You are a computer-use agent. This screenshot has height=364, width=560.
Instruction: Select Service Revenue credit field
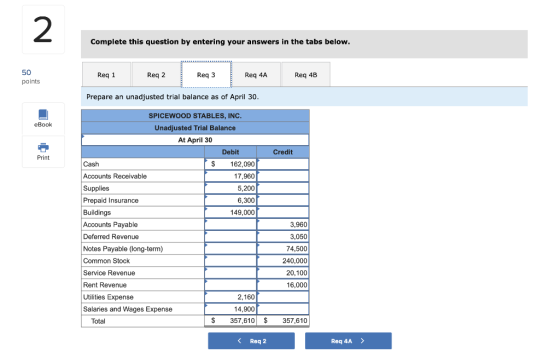point(283,273)
